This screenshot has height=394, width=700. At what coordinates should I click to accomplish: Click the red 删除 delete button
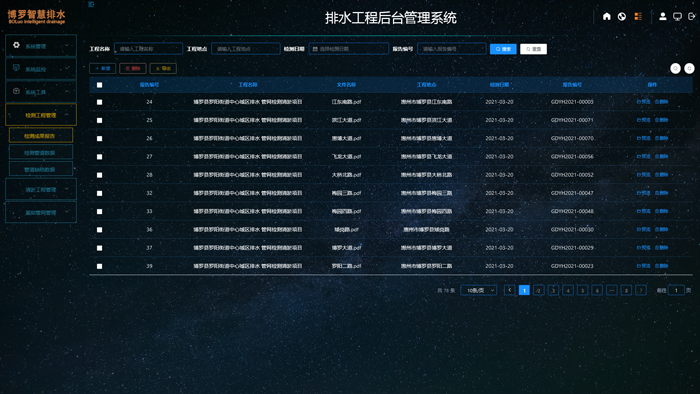[133, 68]
